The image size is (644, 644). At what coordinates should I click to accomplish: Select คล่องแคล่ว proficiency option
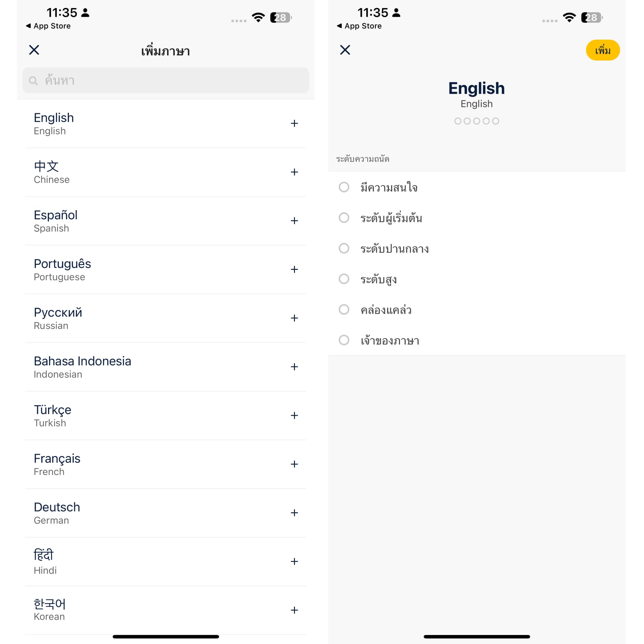tap(344, 310)
